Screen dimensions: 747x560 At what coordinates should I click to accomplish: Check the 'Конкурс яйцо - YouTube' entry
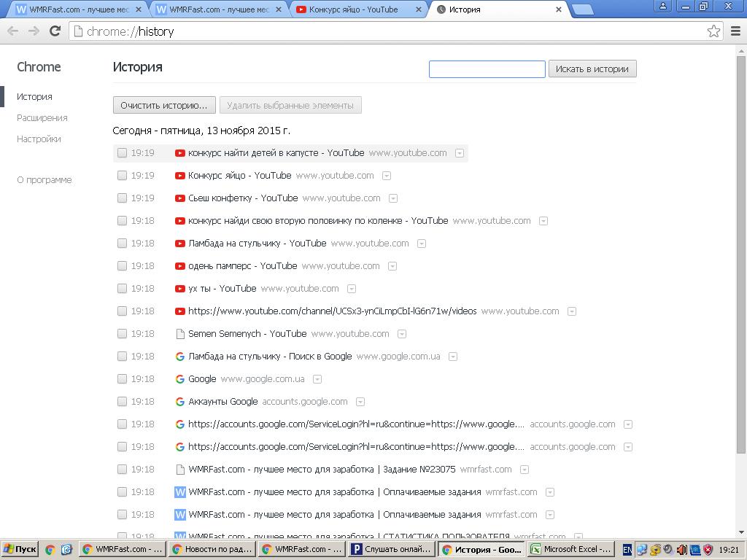[122, 176]
